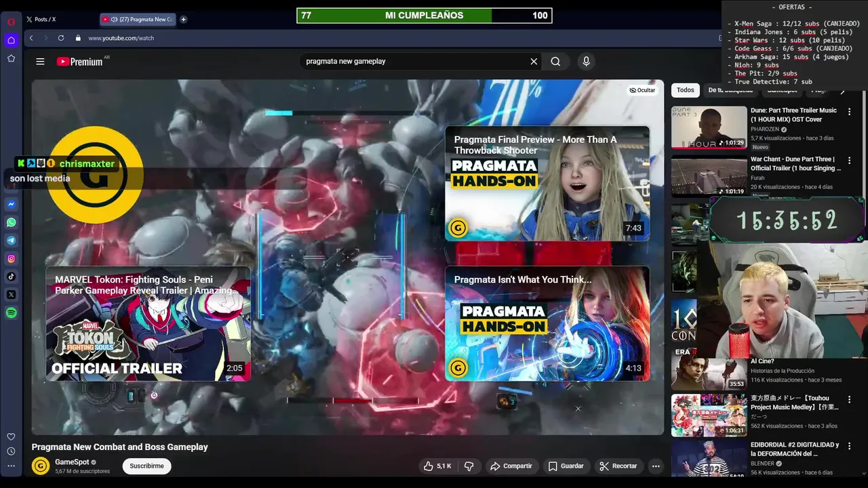Open the YouTube hamburger guide menu
868x488 pixels.
click(x=40, y=61)
